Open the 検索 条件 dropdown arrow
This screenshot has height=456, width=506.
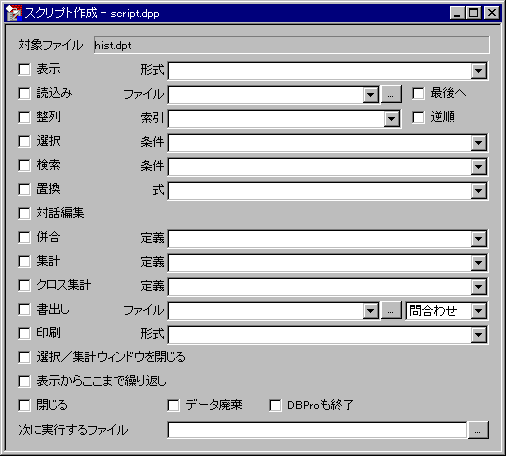tap(479, 167)
